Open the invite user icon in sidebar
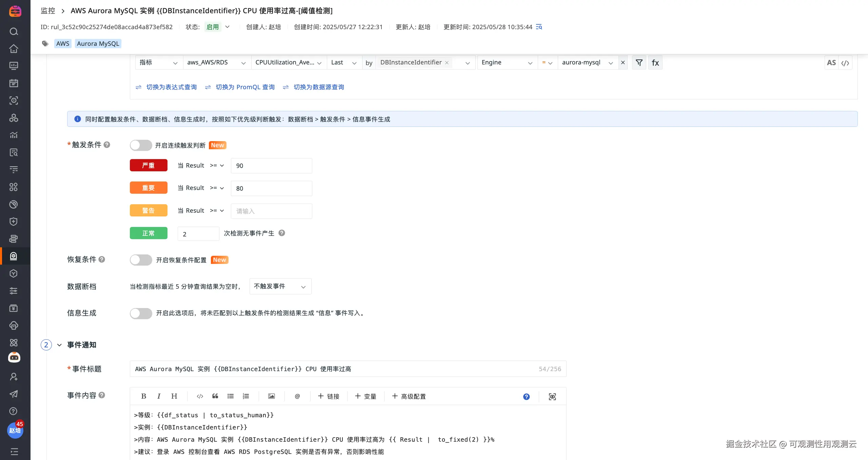Viewport: 868px width, 460px height. click(14, 377)
